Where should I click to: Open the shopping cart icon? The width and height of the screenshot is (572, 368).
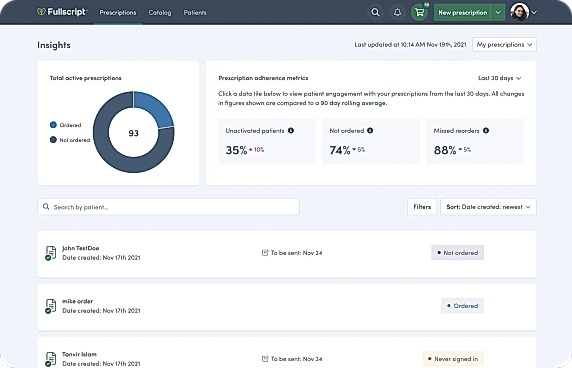click(x=420, y=12)
